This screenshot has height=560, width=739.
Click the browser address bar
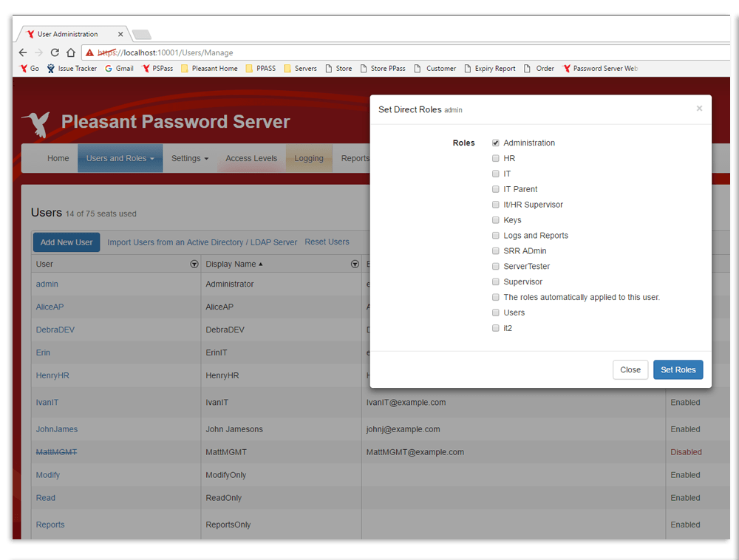[406, 52]
